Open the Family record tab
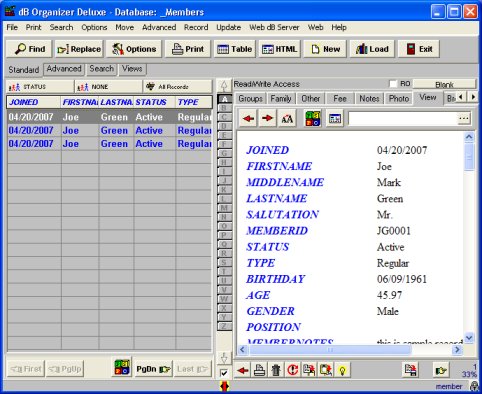Viewport: 482px width, 394px height. pyautogui.click(x=281, y=99)
